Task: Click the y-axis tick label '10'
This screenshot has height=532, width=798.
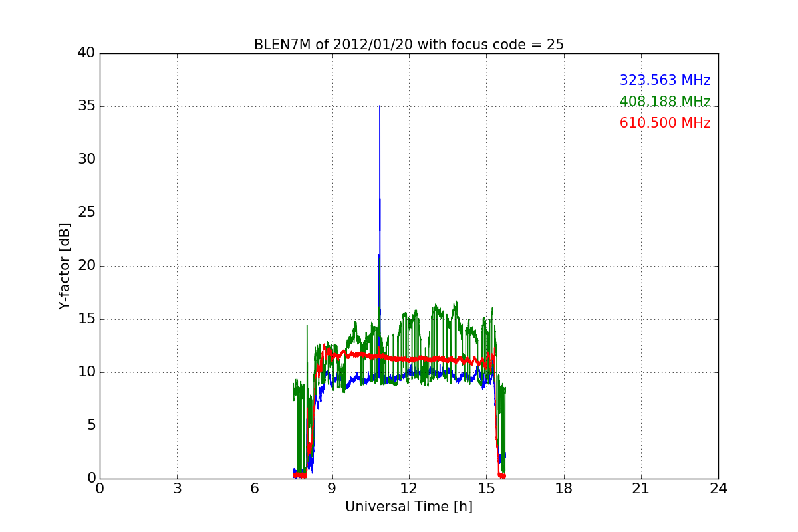Action: [x=86, y=372]
